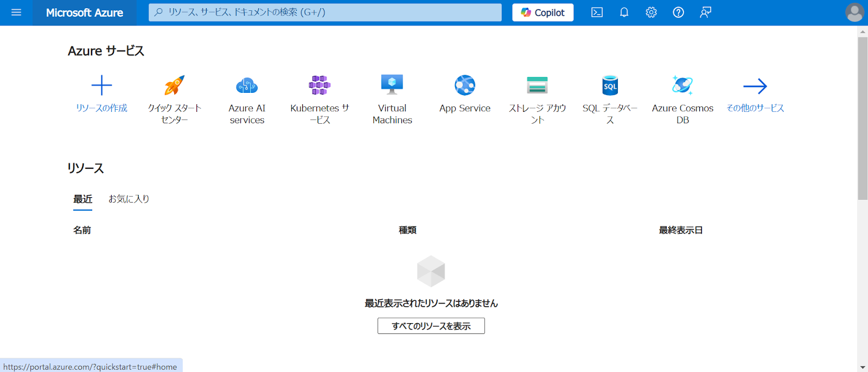
Task: Click the 種類 column header
Action: tap(407, 230)
